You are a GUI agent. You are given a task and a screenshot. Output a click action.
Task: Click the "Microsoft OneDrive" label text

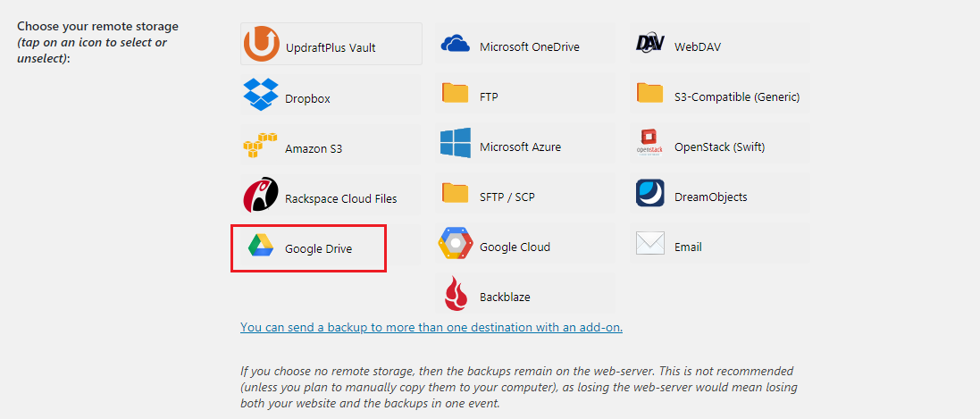[530, 46]
